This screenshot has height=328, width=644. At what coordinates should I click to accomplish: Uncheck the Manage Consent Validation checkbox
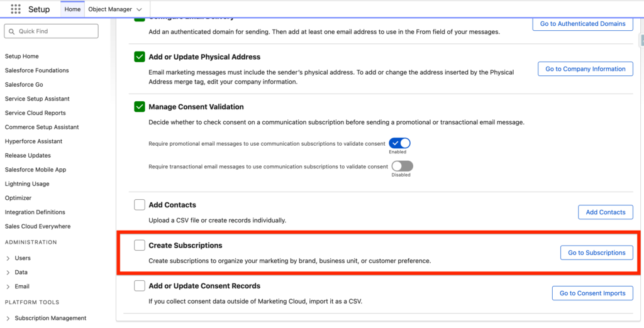point(140,107)
